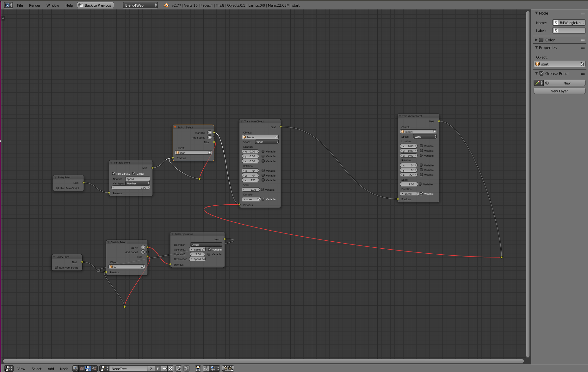
Task: Adjust the Scale 1.00 slider in Transform Object
Action: (x=251, y=189)
